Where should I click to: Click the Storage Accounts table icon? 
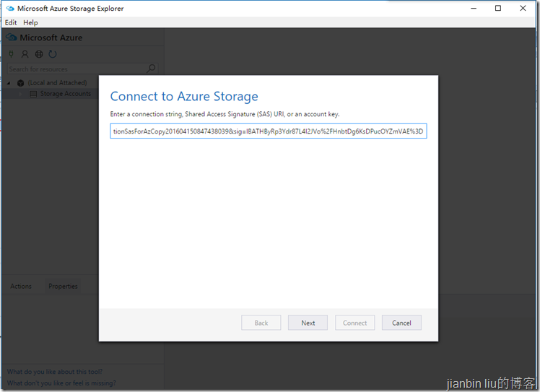click(x=33, y=94)
